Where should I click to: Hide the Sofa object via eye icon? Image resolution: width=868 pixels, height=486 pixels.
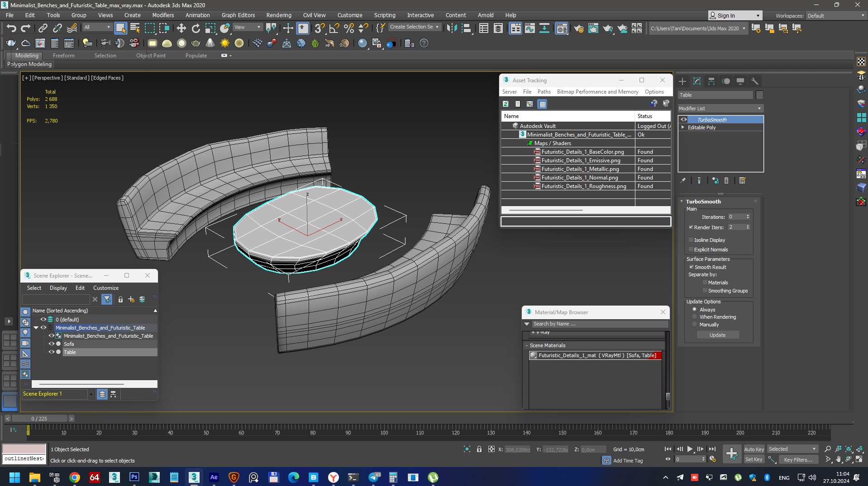[51, 344]
